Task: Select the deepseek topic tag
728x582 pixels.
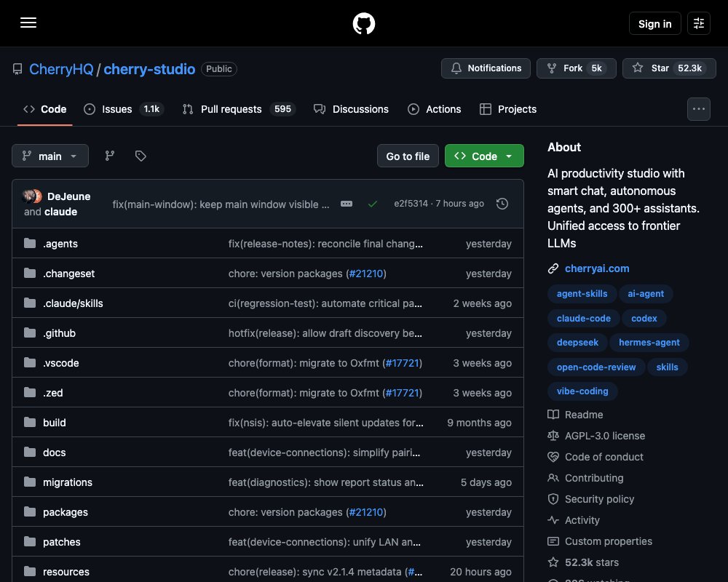Action: pyautogui.click(x=577, y=343)
